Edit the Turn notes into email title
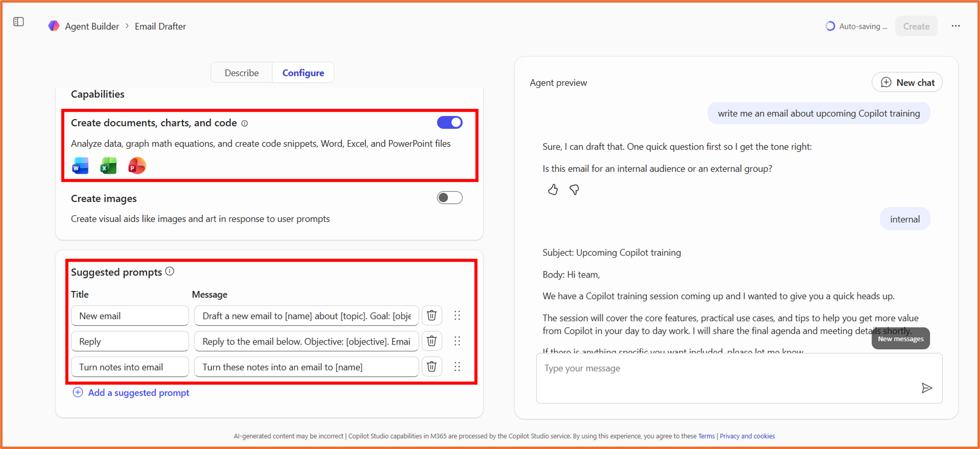This screenshot has height=449, width=980. coord(130,367)
